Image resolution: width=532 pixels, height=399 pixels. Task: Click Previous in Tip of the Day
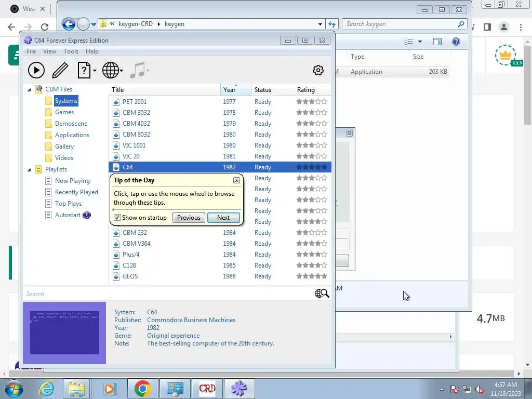(189, 218)
